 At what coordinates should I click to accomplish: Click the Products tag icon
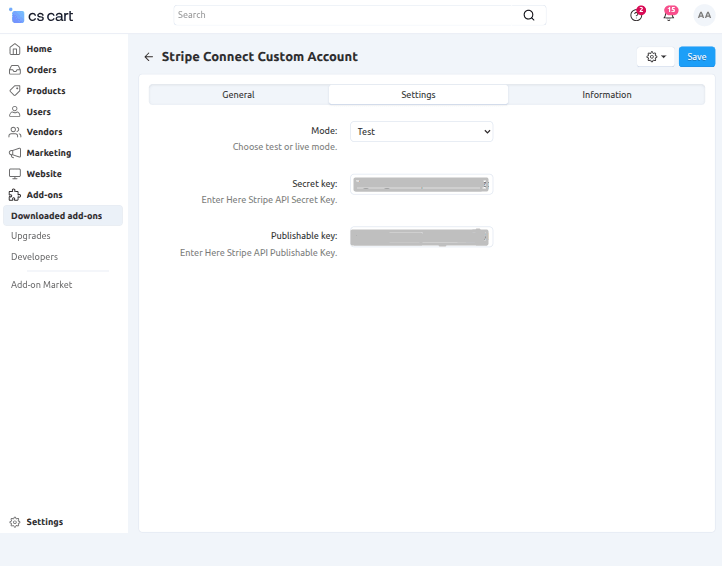click(x=15, y=91)
